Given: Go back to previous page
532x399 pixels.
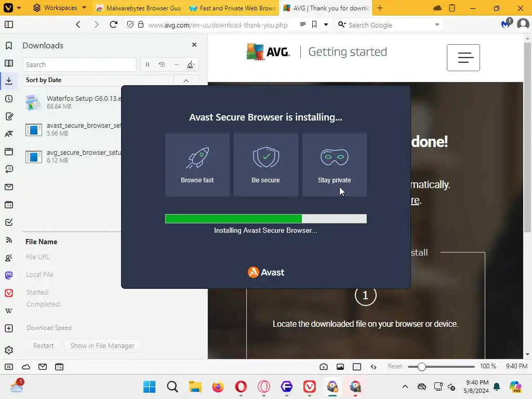Looking at the screenshot, I should click(x=78, y=24).
